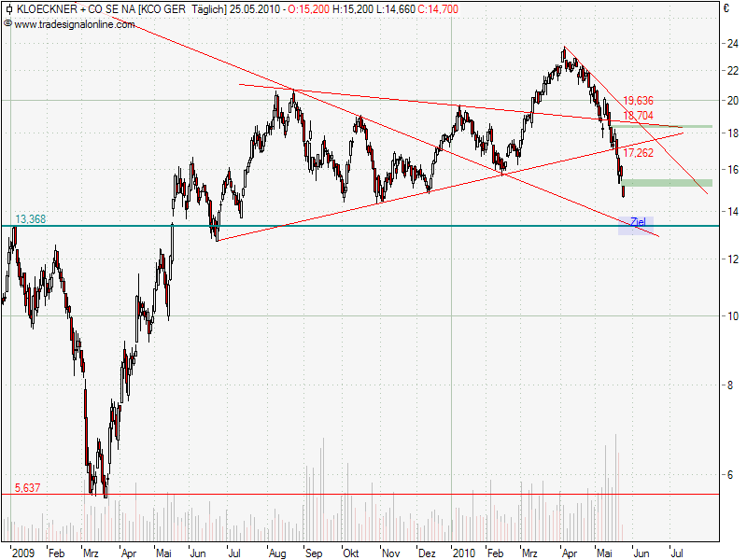Open the www.tradesignalonline.com link
The width and height of the screenshot is (747, 560).
77,23
